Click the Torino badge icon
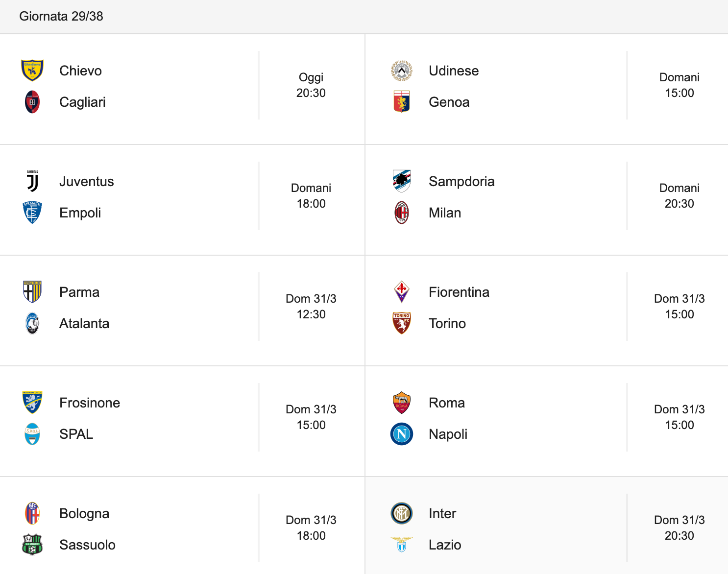Viewport: 728px width, 574px height. point(402,323)
